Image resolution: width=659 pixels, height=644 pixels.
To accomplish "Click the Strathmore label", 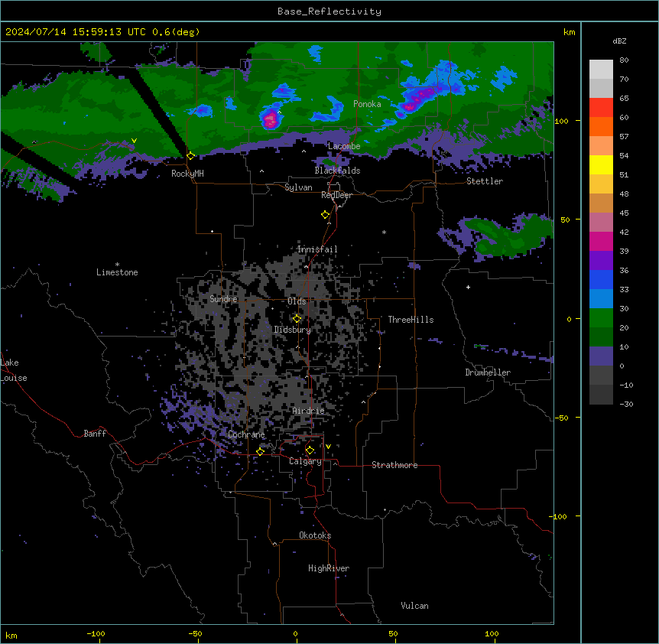I will click(x=394, y=465).
